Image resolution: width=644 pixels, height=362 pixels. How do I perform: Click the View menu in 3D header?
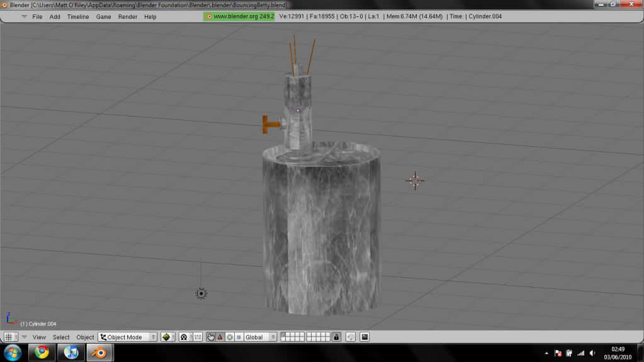(39, 337)
